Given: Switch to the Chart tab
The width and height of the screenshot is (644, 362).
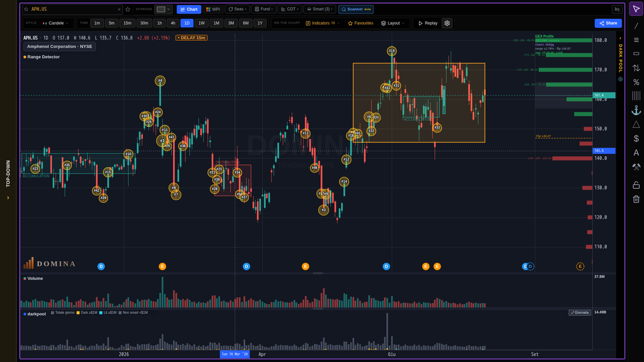Looking at the screenshot, I should coord(189,9).
